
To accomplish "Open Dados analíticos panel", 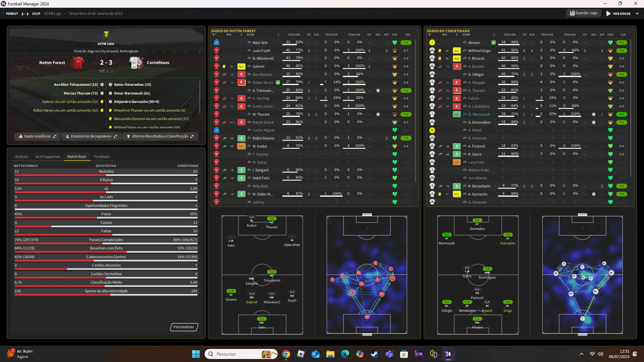I will tap(38, 136).
